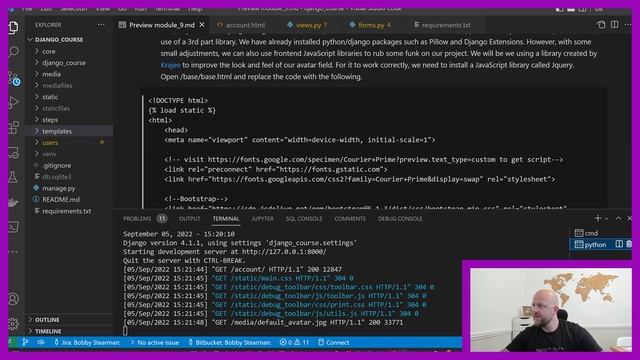Open the Explorer view in the activity bar
Screen dimensions: 640x360
pos(13,27)
